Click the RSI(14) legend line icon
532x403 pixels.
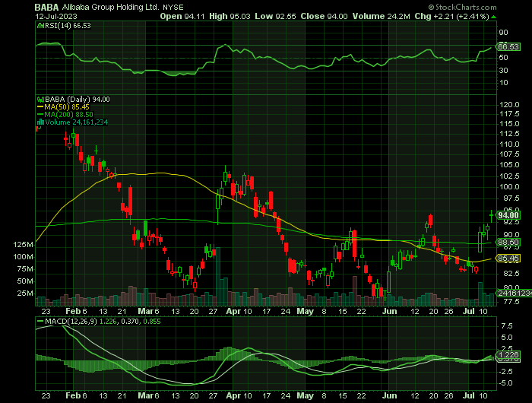(40, 25)
